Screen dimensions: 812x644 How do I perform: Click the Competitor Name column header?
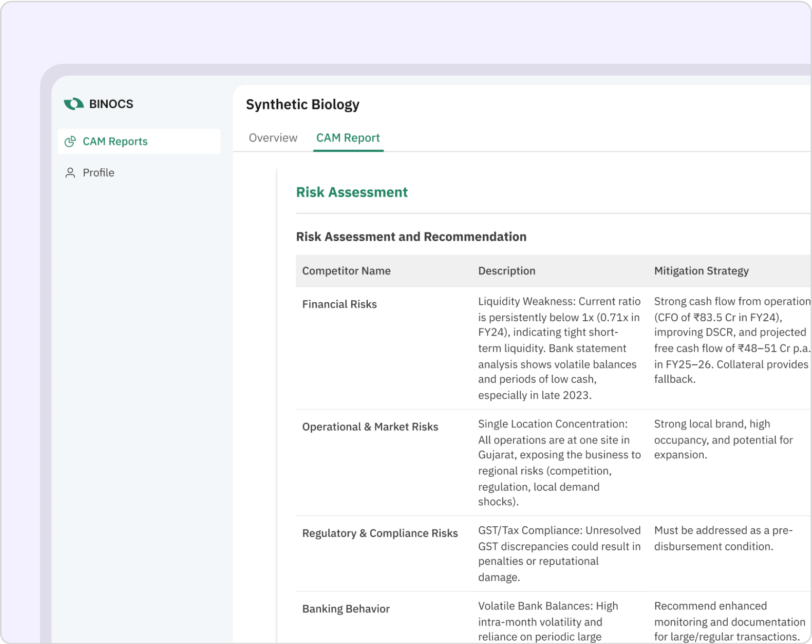click(346, 271)
